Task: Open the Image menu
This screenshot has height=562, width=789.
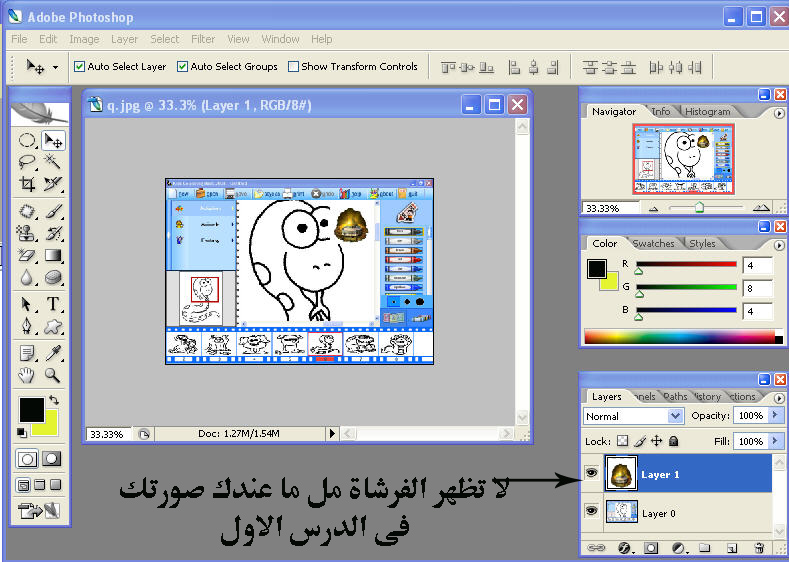Action: pos(84,39)
